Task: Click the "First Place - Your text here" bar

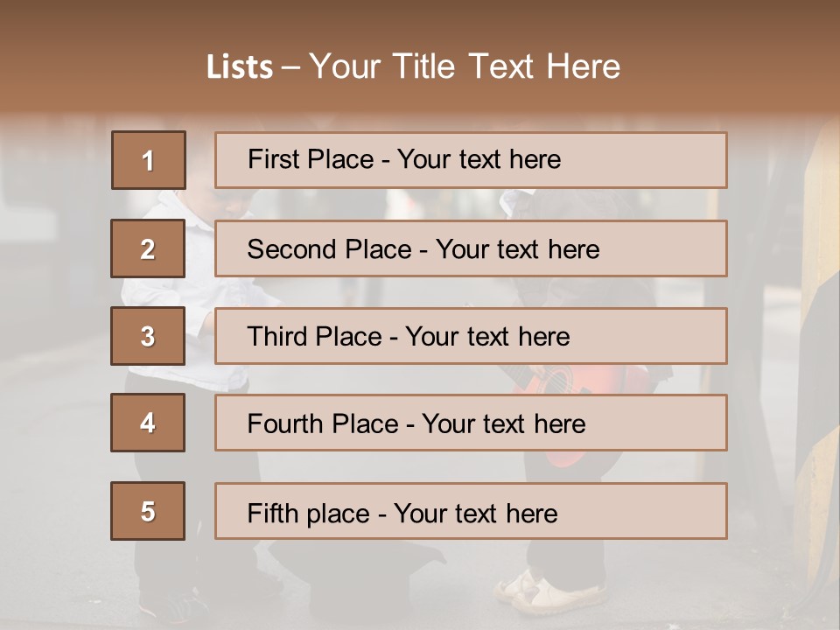Action: 471,160
